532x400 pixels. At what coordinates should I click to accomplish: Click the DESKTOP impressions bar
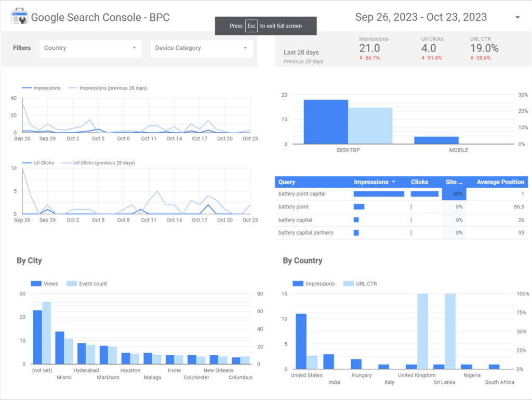pos(326,122)
